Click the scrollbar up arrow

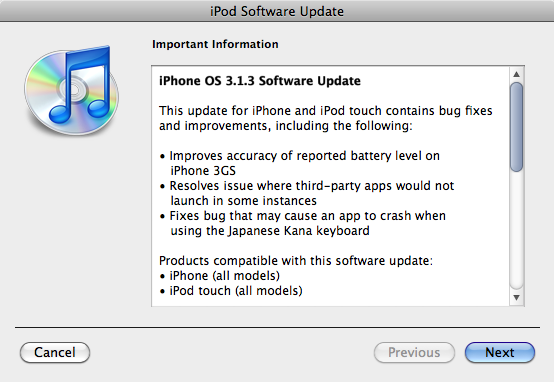pyautogui.click(x=516, y=74)
